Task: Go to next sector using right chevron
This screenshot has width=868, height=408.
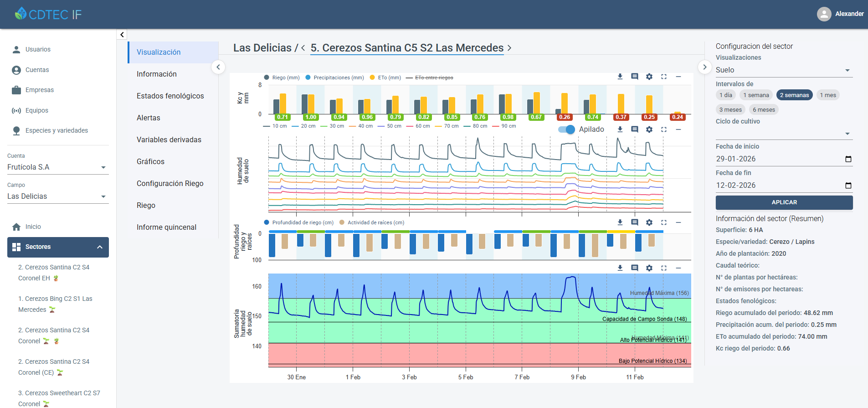Action: point(509,48)
